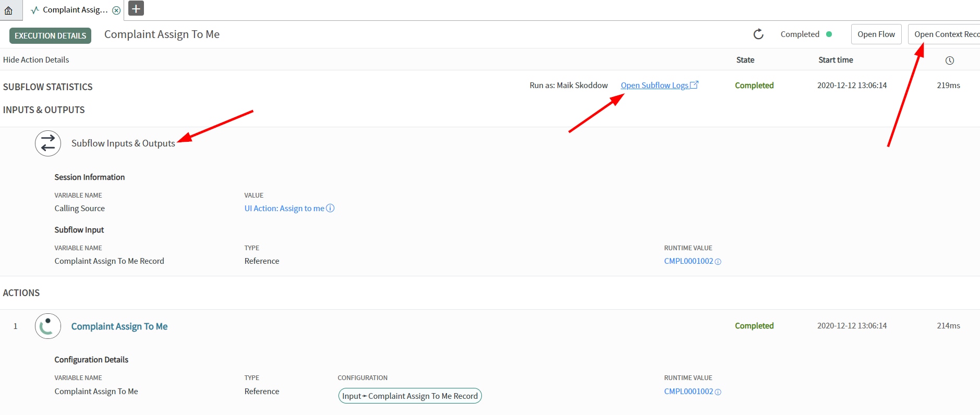Click the Execution Details badge

click(x=50, y=35)
